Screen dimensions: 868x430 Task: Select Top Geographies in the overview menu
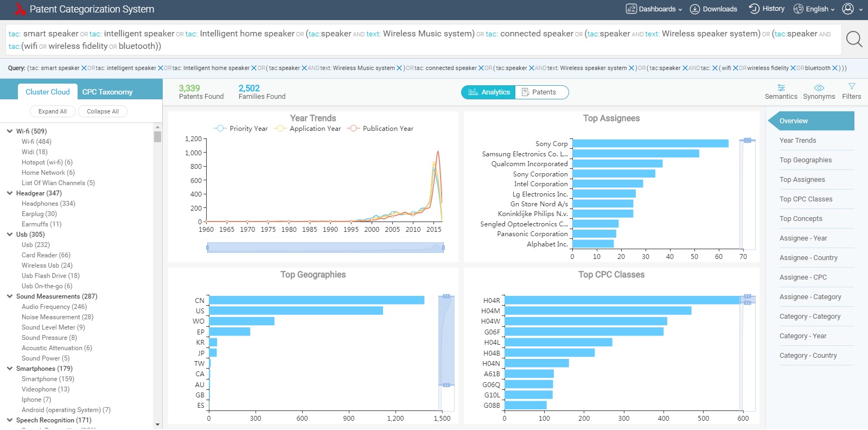tap(805, 160)
